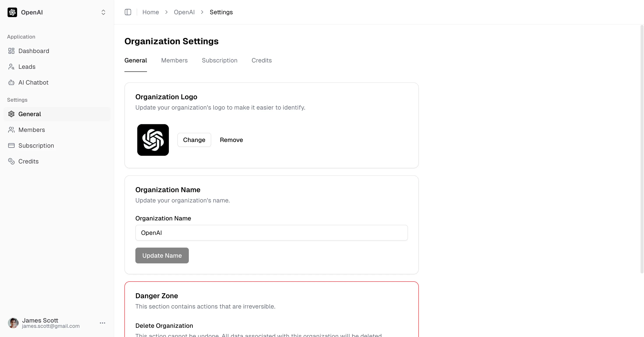
Task: Click the james.scott@gmail.com email text
Action: 51,326
